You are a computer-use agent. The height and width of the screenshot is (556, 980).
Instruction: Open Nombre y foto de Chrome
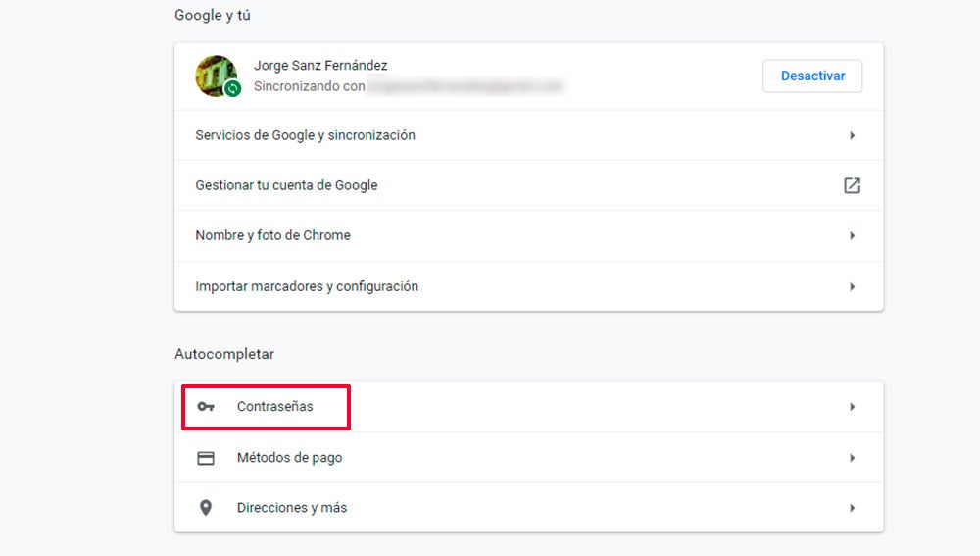click(529, 235)
